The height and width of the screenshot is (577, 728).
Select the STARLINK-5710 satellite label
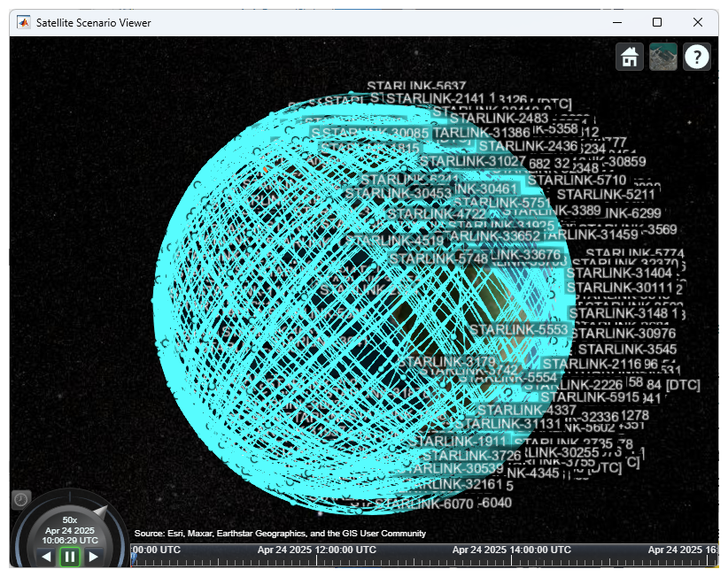click(577, 180)
